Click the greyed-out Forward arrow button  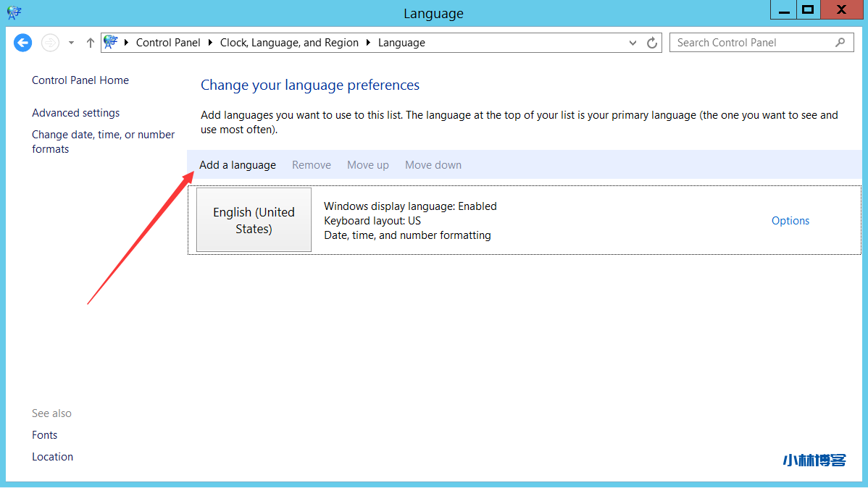[x=49, y=43]
